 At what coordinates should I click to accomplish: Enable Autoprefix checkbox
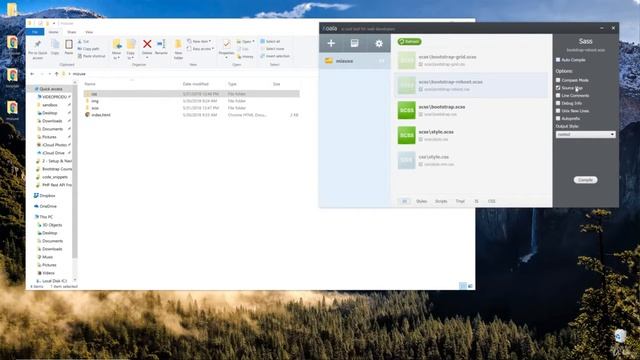pos(558,118)
